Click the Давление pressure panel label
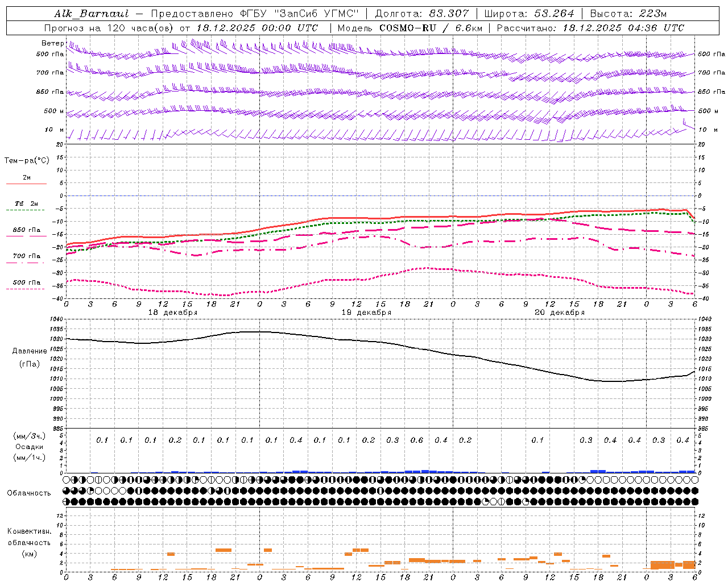 (x=30, y=351)
